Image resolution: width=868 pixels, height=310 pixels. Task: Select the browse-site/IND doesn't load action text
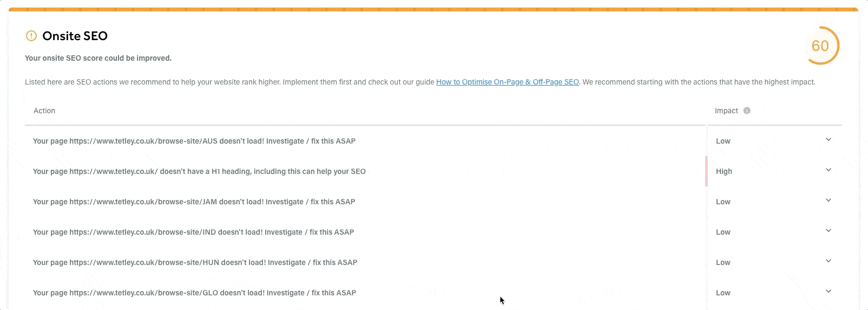click(194, 232)
